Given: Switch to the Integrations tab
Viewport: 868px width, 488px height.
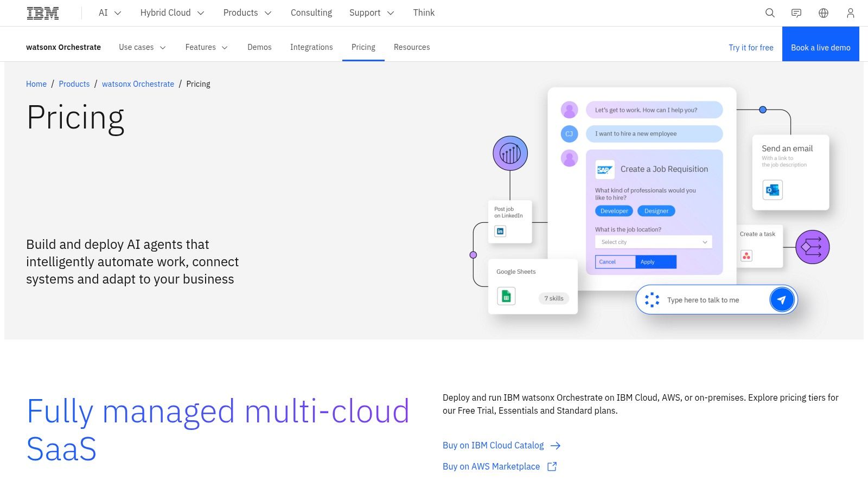Looking at the screenshot, I should coord(311,47).
